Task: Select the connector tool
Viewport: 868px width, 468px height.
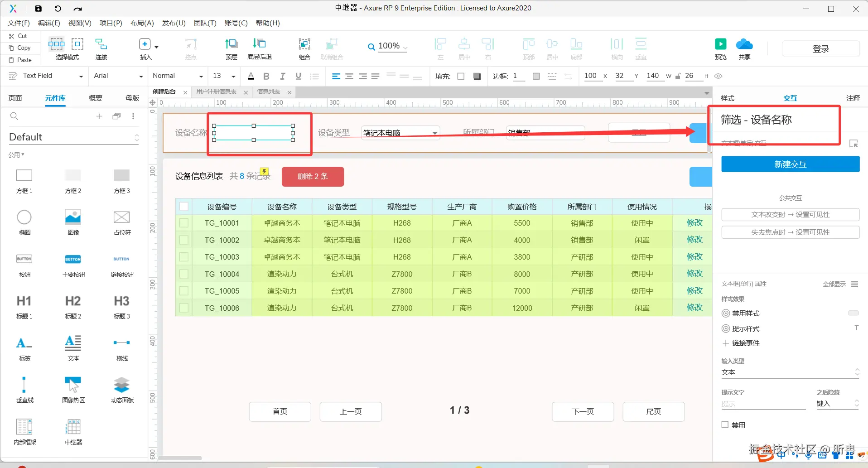Action: (x=101, y=48)
